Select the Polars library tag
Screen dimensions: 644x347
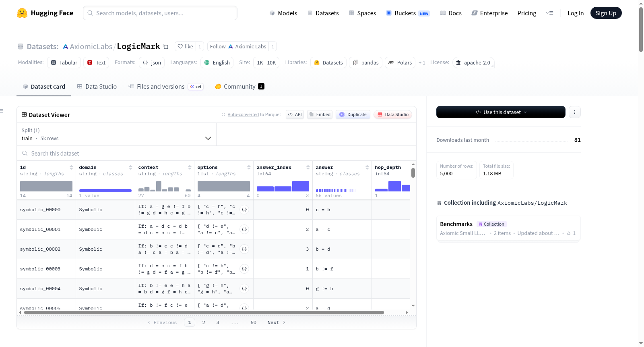pyautogui.click(x=400, y=62)
